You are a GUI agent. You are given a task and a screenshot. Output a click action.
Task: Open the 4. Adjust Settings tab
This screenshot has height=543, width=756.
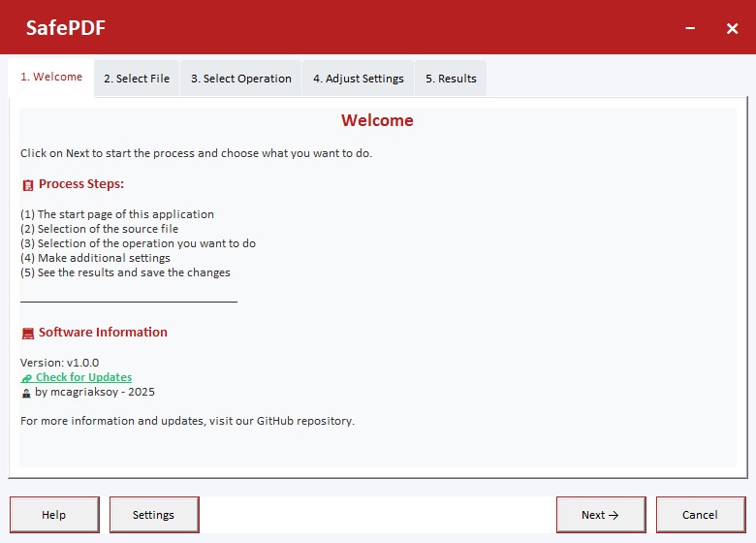click(358, 79)
